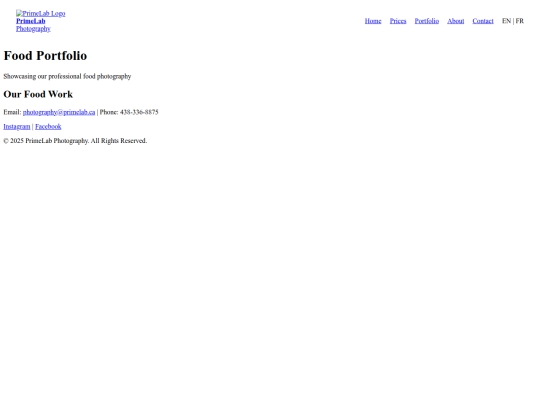Switch language to EN
The height and width of the screenshot is (405, 540).
[506, 21]
